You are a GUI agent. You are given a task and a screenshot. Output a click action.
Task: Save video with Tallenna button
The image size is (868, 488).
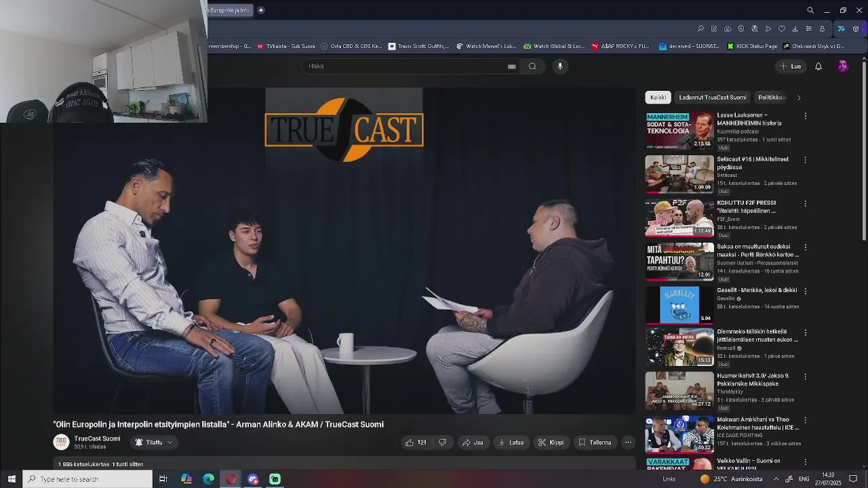[595, 443]
